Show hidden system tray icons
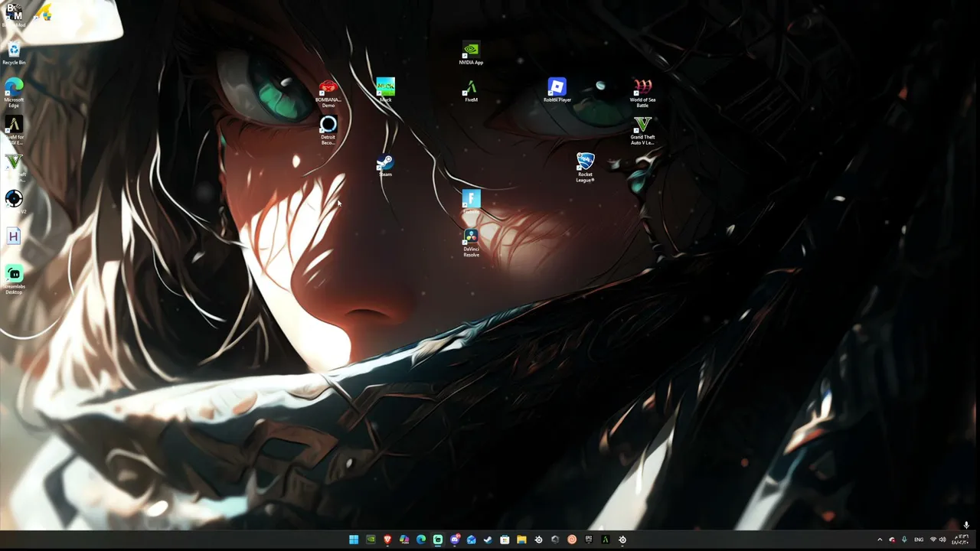980x551 pixels. click(880, 540)
